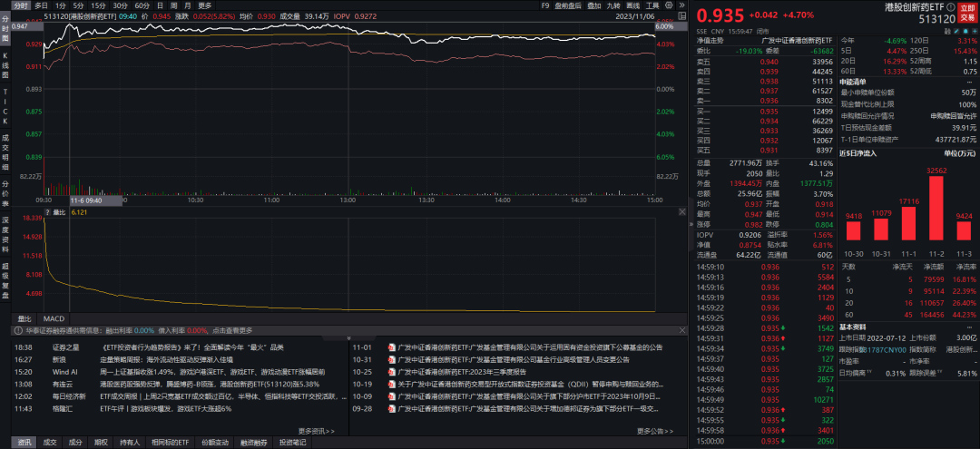
Task: Switch to the 5分 interval
Action: pos(78,5)
